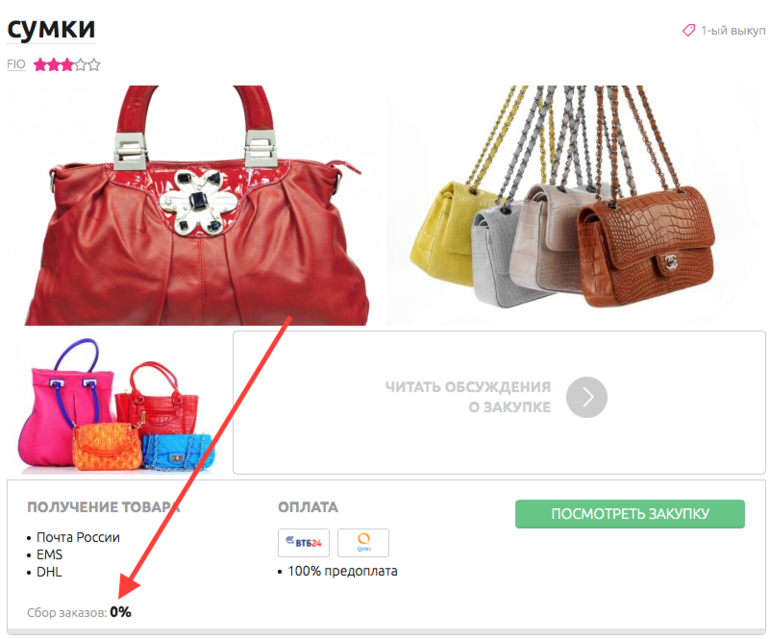
Task: Click the ПОСМОТРЕТЬ ЗАКУПКУ green button
Action: coord(630,514)
